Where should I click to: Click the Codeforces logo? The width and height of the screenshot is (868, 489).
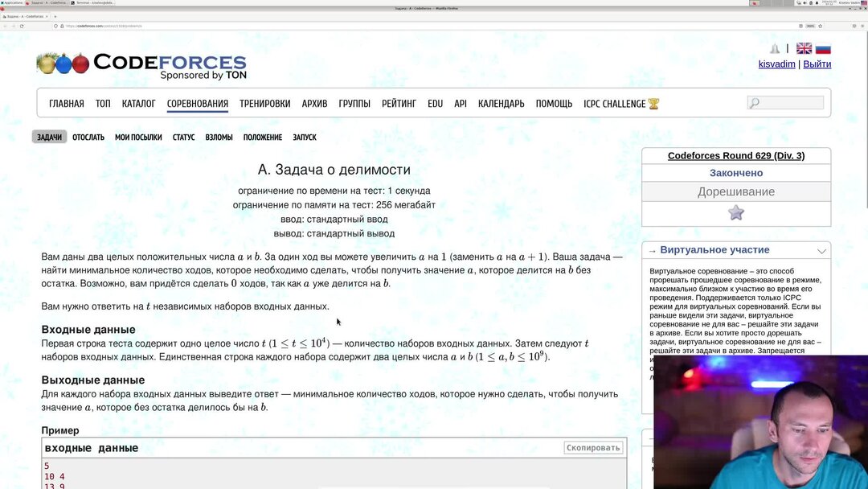click(x=141, y=66)
